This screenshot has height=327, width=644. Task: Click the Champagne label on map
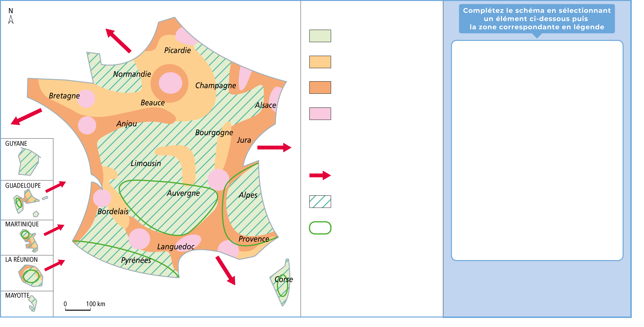click(216, 86)
